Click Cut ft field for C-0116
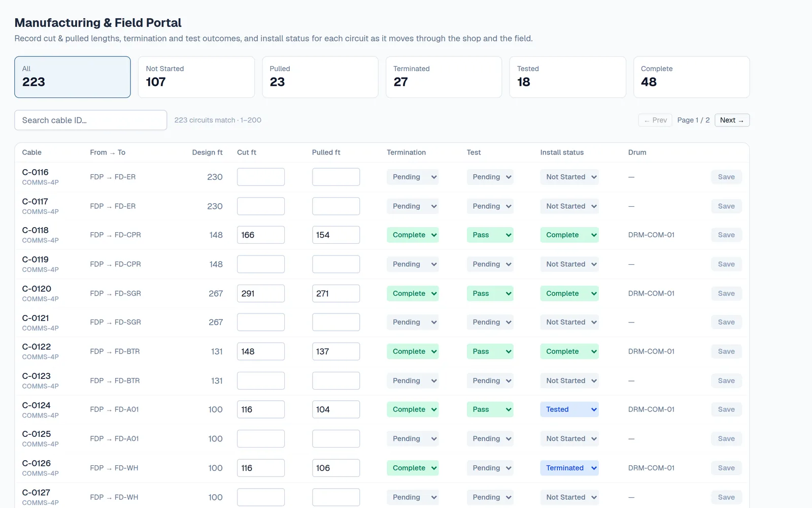Screen dimensions: 812x508 pyautogui.click(x=261, y=177)
